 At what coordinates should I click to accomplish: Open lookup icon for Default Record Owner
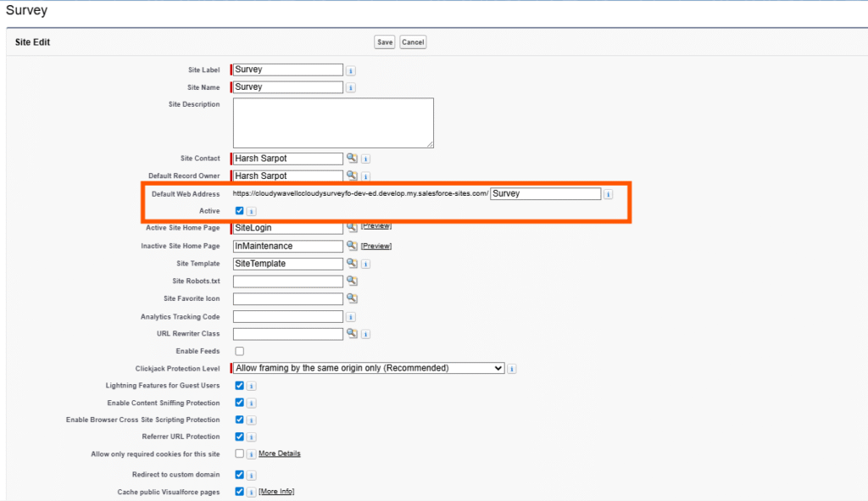click(x=352, y=175)
